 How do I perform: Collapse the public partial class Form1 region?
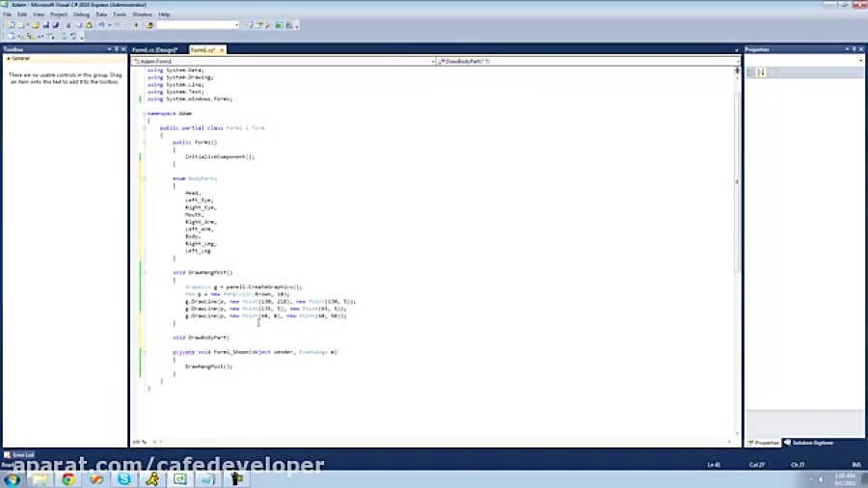point(145,128)
